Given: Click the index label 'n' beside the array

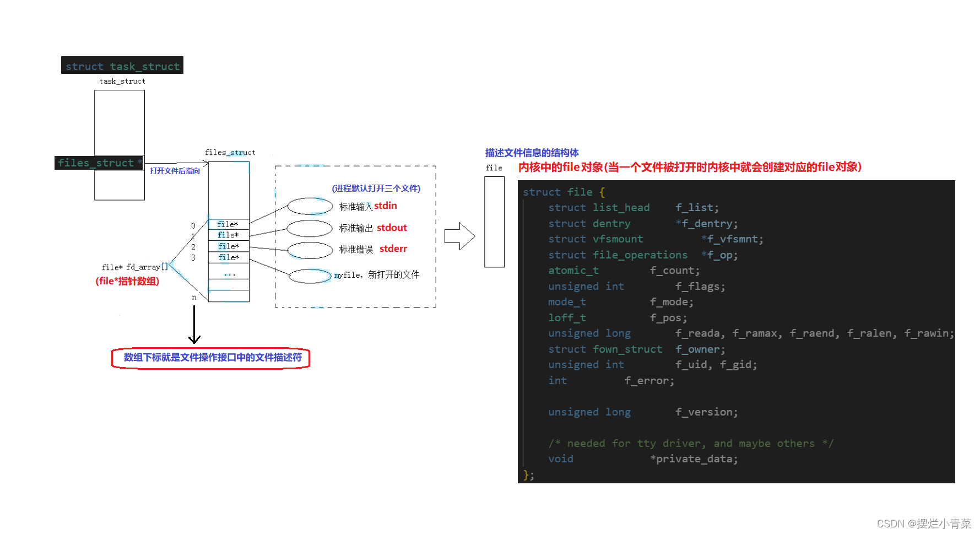Looking at the screenshot, I should (194, 297).
